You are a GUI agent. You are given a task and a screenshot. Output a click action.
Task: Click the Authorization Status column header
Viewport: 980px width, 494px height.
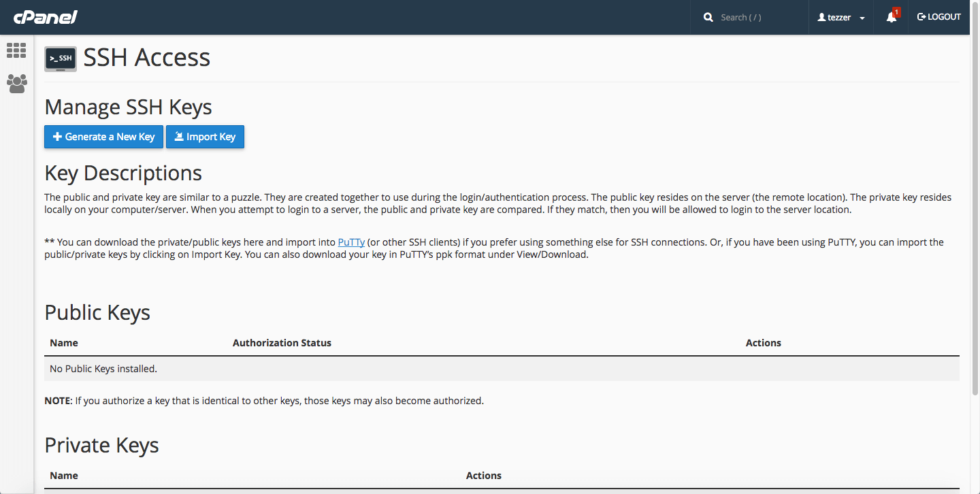coord(282,343)
